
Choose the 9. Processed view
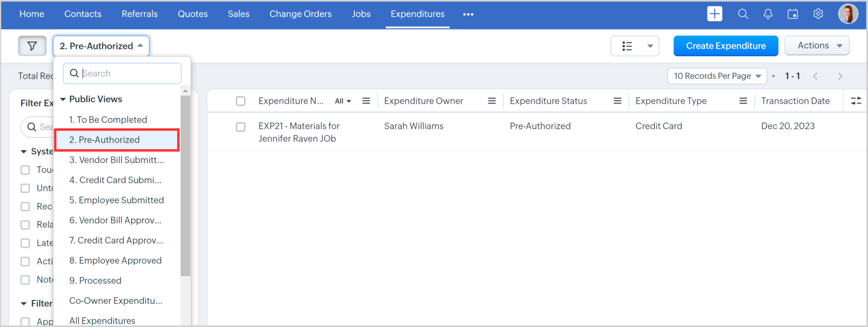[x=95, y=280]
